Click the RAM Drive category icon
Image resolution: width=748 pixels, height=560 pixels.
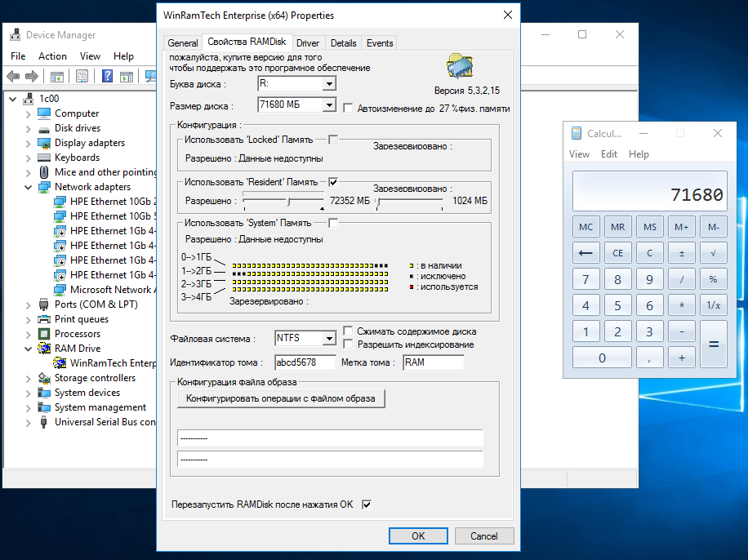tap(44, 349)
